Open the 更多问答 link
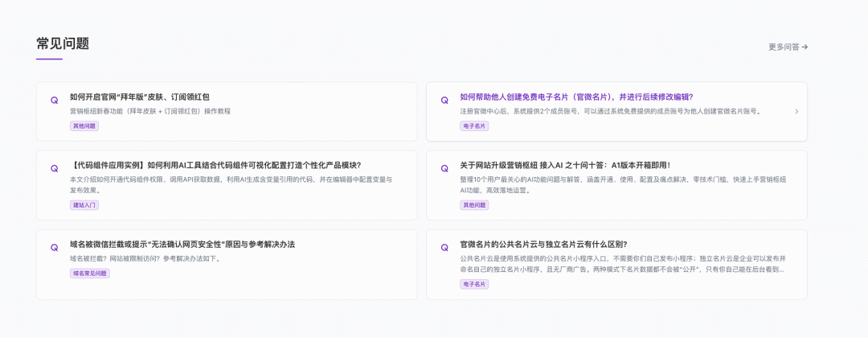 (x=788, y=47)
